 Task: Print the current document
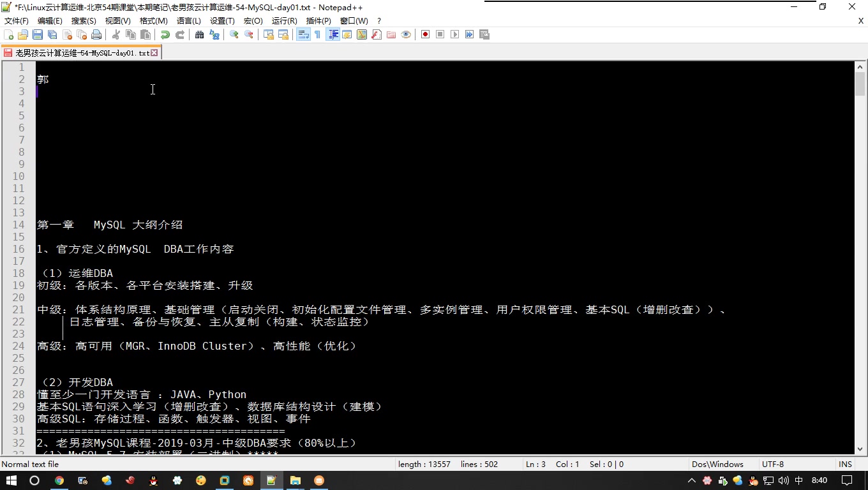[96, 34]
